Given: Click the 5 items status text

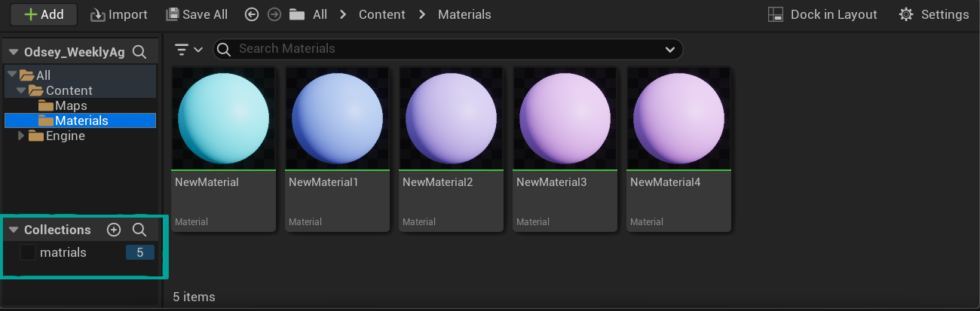Looking at the screenshot, I should 194,297.
